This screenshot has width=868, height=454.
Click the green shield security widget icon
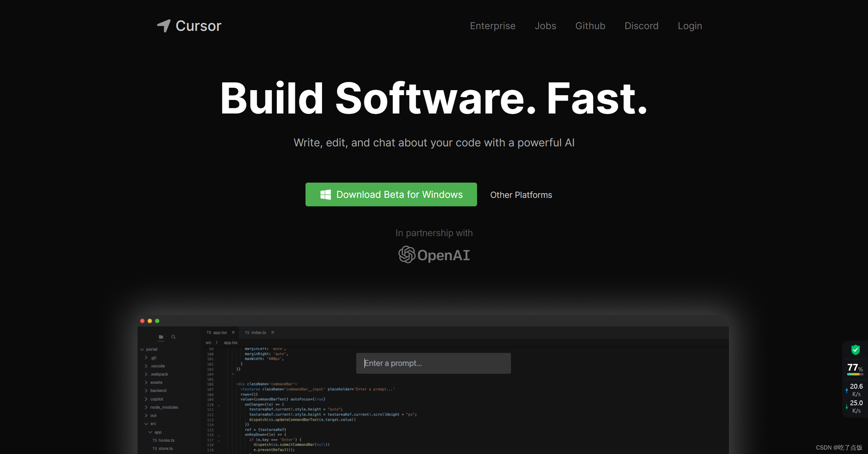tap(855, 350)
